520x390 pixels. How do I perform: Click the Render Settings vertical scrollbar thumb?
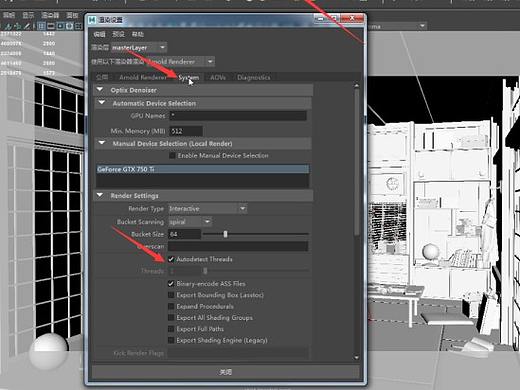tap(357, 162)
